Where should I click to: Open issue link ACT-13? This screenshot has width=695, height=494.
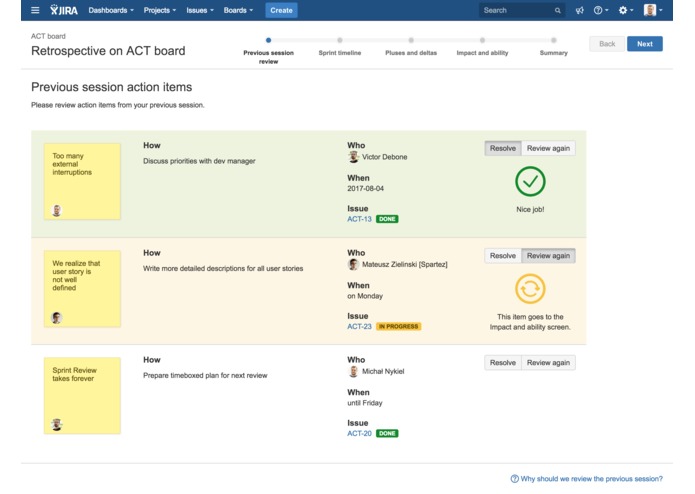(359, 219)
